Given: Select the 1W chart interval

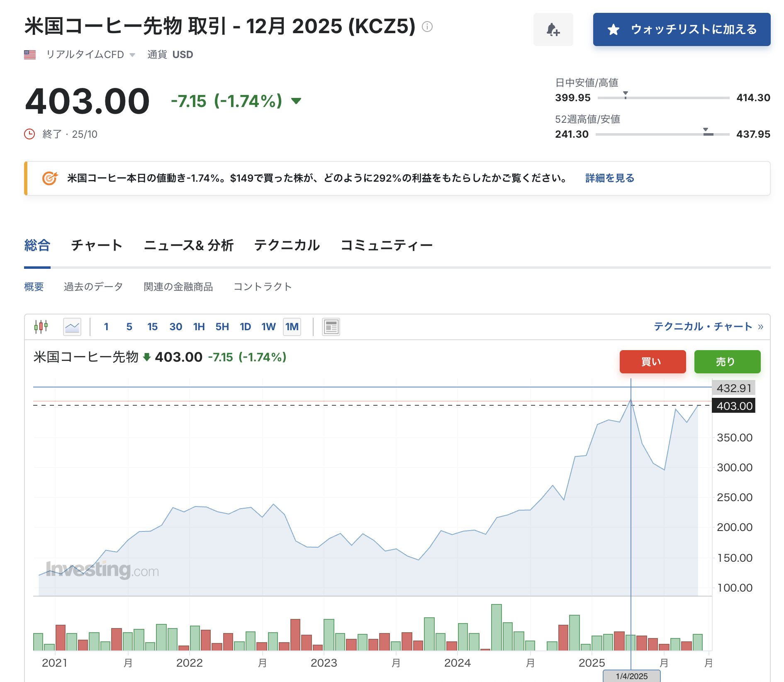Looking at the screenshot, I should 268,326.
